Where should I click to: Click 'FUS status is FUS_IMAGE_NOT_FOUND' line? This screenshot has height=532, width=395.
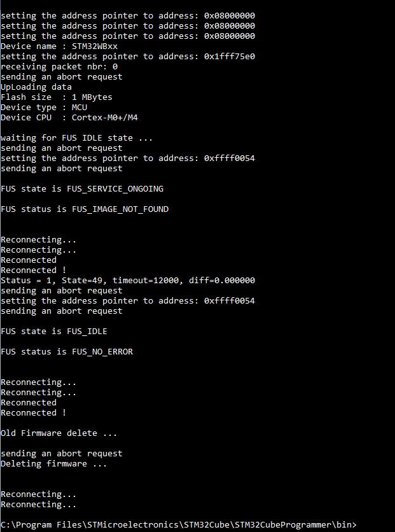[x=85, y=209]
